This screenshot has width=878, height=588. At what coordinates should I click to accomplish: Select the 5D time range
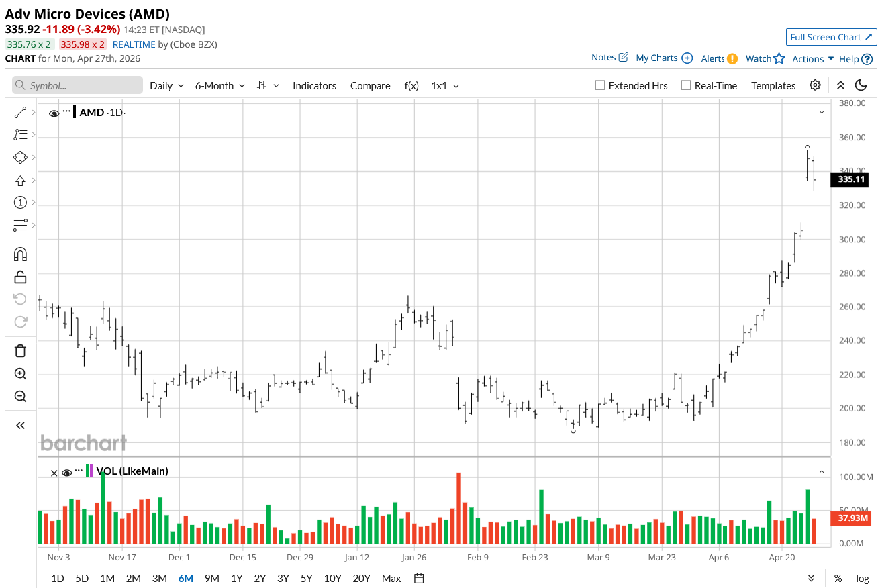82,579
